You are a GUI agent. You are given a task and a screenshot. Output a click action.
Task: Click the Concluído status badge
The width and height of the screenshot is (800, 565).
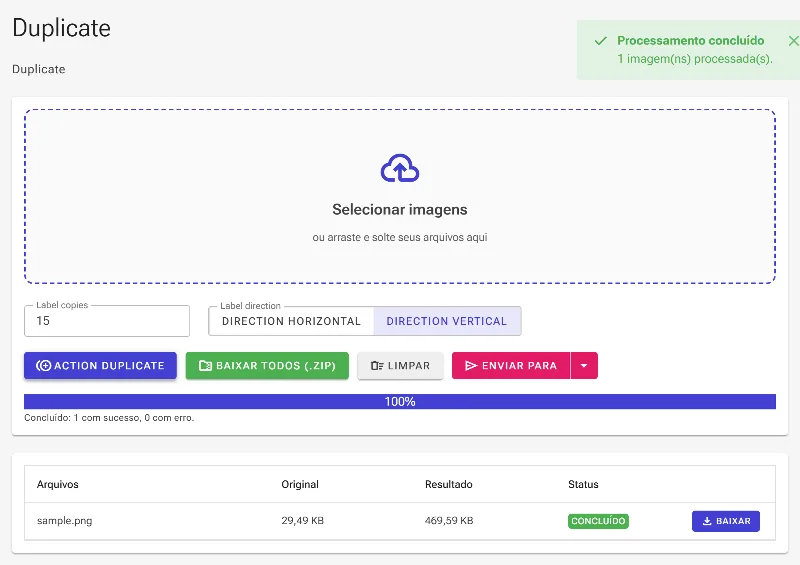598,521
